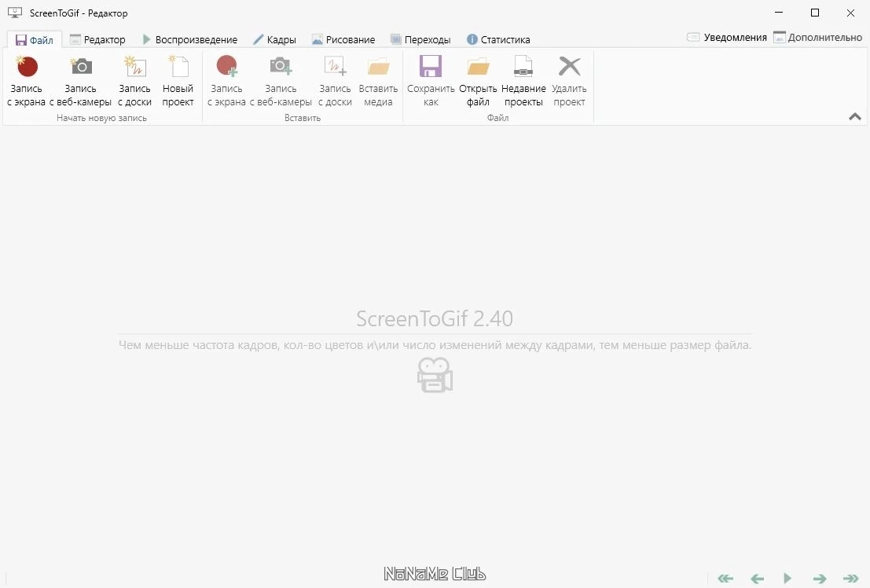This screenshot has height=588, width=870.
Task: Open Уведомления panel
Action: pyautogui.click(x=727, y=38)
